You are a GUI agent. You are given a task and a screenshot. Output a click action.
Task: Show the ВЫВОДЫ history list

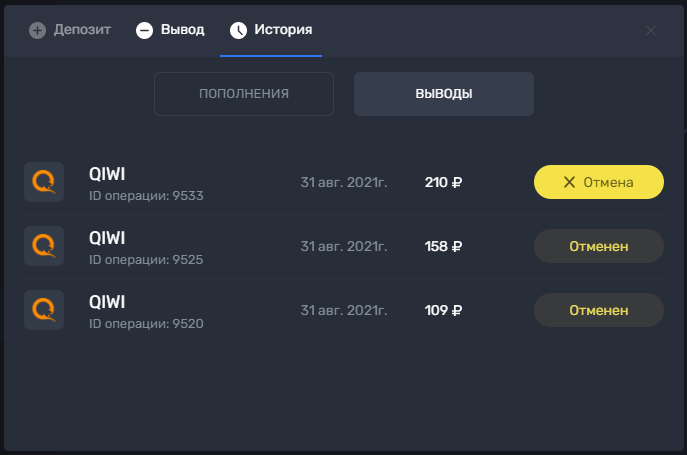click(x=444, y=94)
